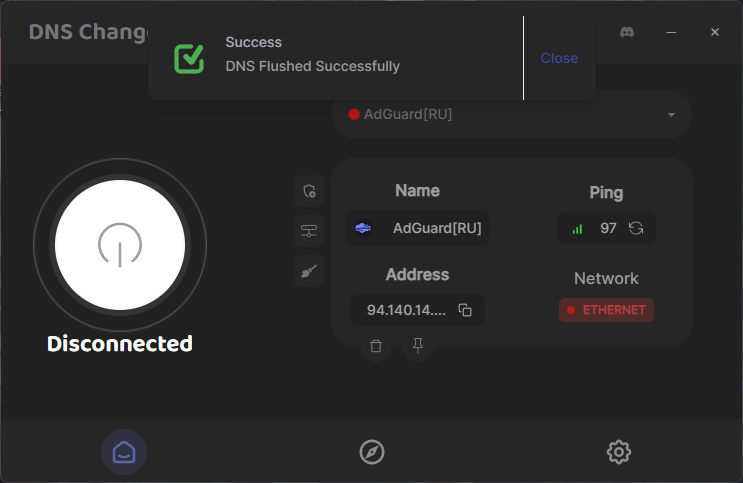Click the green checkmark success icon
This screenshot has width=743, height=483.
point(189,58)
